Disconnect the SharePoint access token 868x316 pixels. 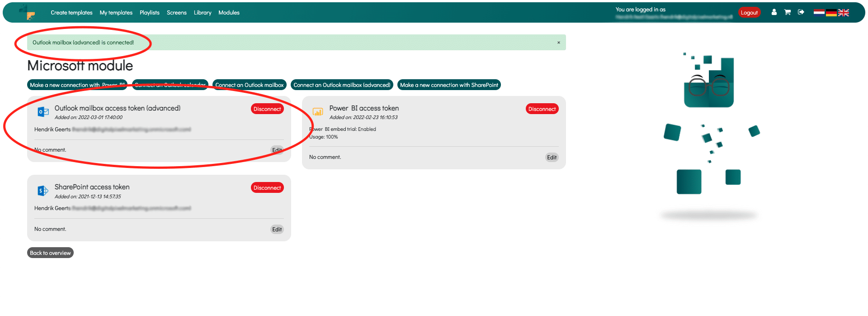pyautogui.click(x=267, y=188)
